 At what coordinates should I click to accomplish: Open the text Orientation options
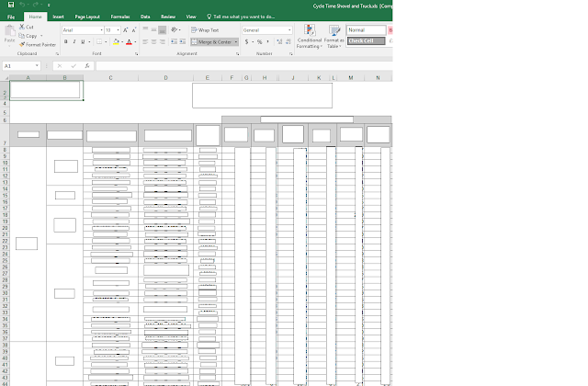coord(175,30)
